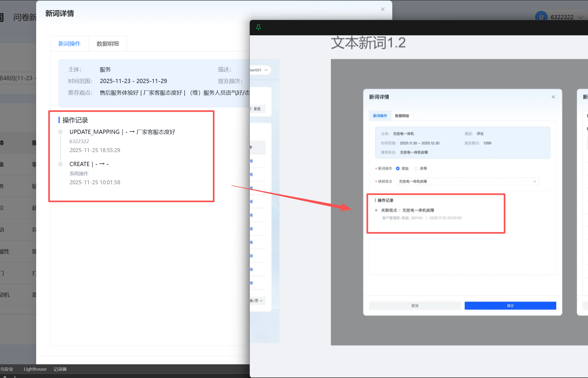Open the 映射观点 dropdown selector
588x378 pixels.
(x=467, y=181)
